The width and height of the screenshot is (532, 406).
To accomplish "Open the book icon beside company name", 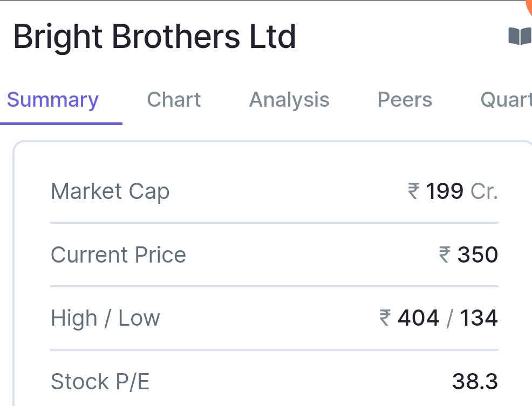I will (520, 36).
